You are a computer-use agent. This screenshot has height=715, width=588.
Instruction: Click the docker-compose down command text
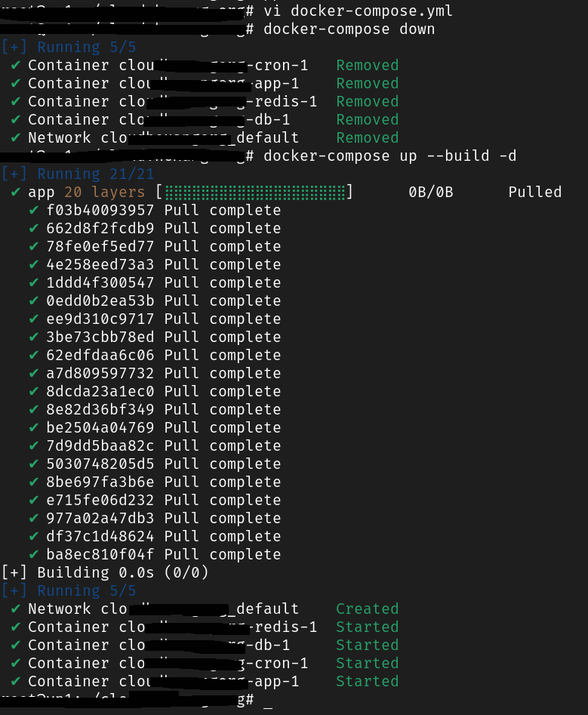point(349,29)
